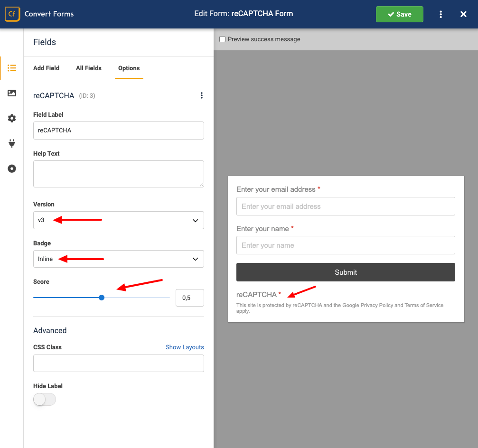This screenshot has height=448, width=478.
Task: Open the circle dot sidebar icon
Action: [12, 168]
